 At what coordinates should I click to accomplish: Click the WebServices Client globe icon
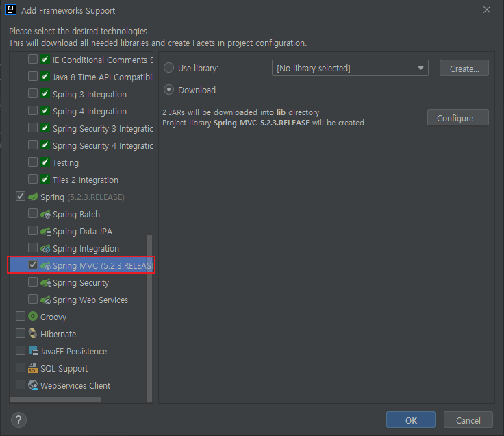click(33, 385)
